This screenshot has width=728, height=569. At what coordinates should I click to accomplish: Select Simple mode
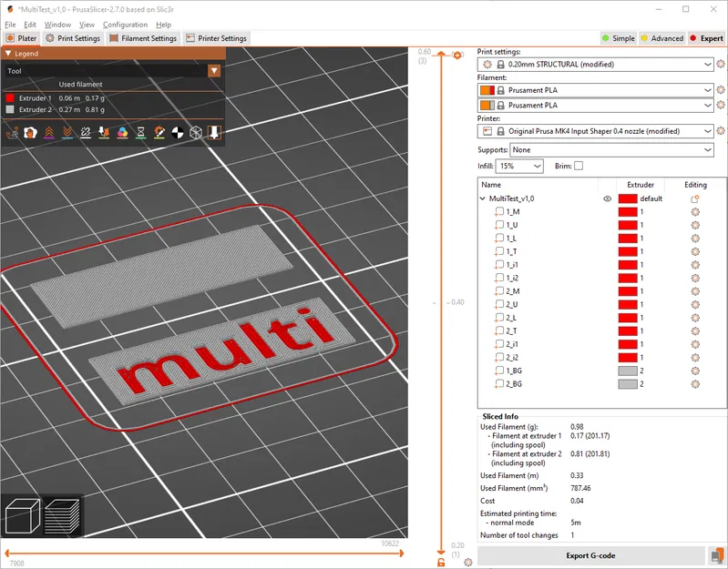tap(619, 38)
